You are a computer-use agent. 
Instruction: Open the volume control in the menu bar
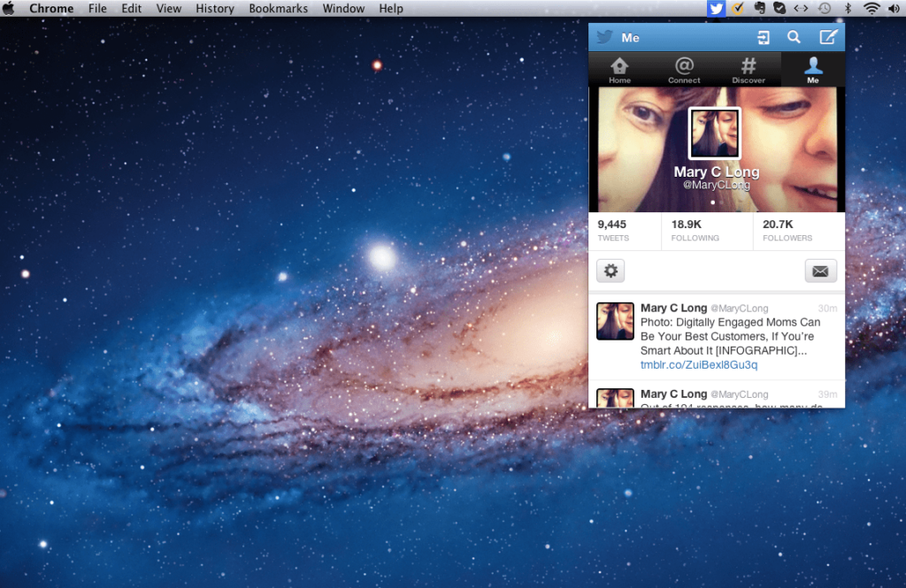point(894,8)
